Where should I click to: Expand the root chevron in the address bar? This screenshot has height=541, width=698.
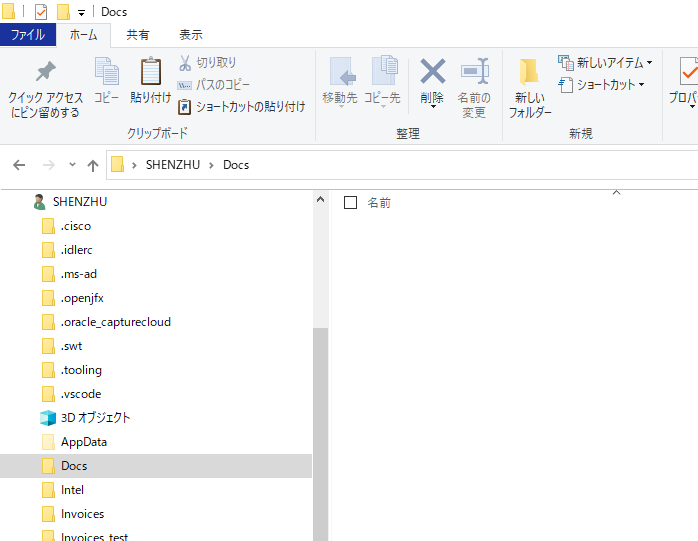point(134,165)
